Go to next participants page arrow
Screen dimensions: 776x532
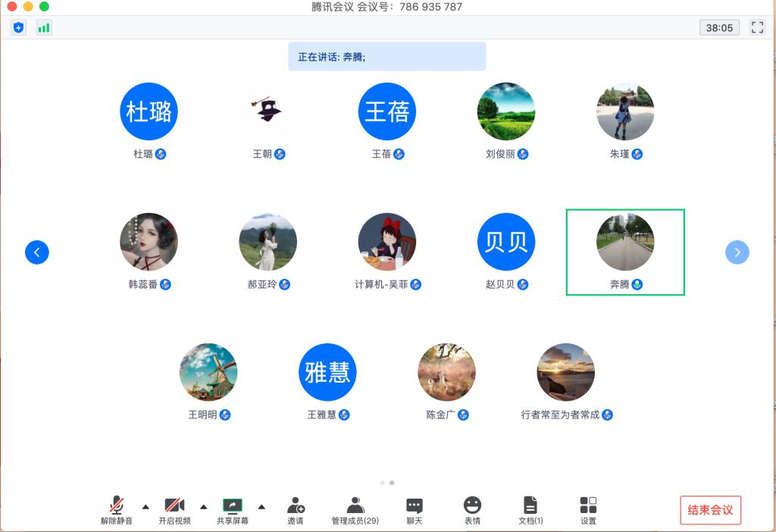tap(737, 252)
